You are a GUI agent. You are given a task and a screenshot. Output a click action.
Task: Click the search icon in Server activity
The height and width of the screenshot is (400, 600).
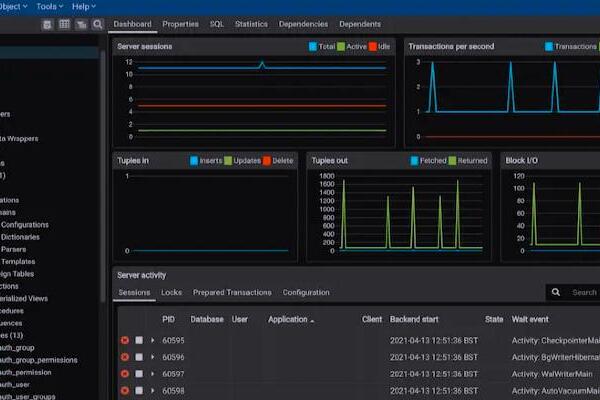coord(556,293)
